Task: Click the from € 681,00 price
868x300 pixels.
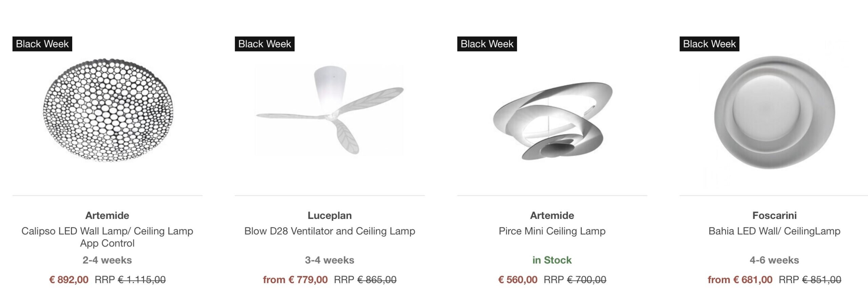Action: (740, 280)
